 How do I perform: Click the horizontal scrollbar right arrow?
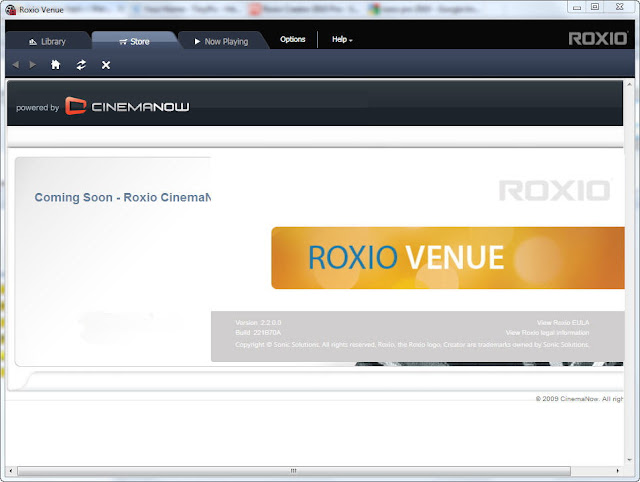click(618, 471)
